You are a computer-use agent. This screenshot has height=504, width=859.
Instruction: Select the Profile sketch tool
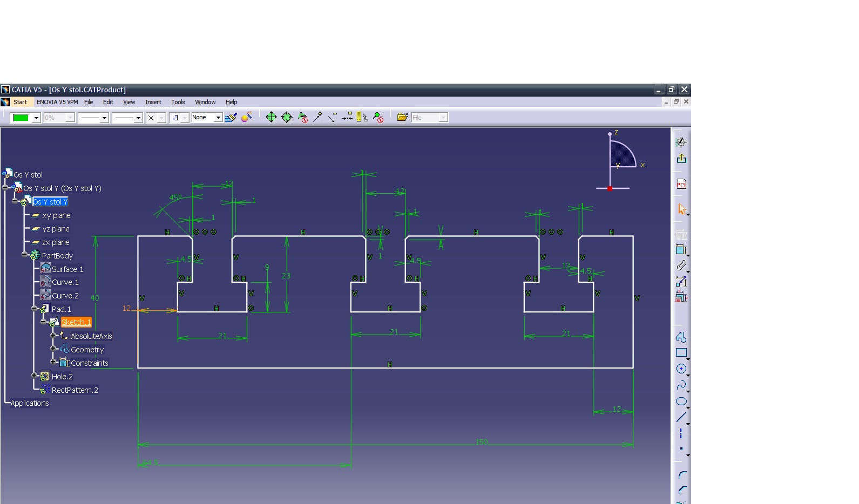point(681,337)
